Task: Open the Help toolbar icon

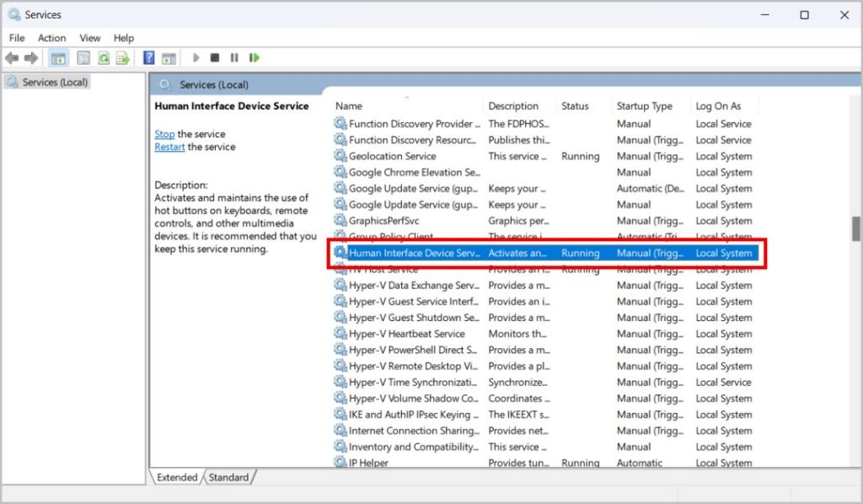Action: click(x=148, y=58)
